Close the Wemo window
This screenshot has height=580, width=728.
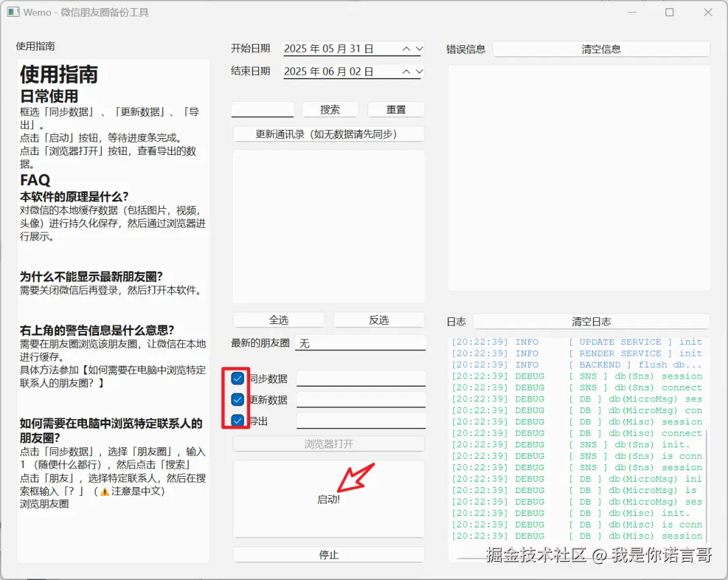[x=708, y=13]
